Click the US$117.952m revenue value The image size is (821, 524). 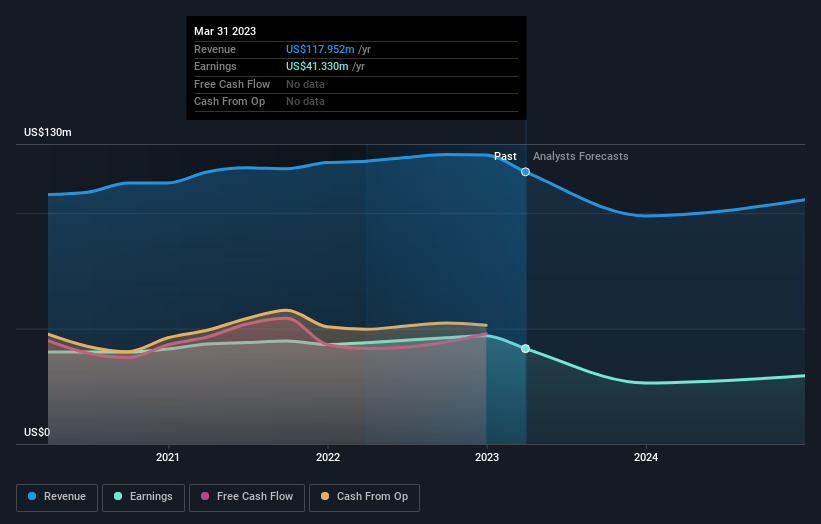click(320, 49)
